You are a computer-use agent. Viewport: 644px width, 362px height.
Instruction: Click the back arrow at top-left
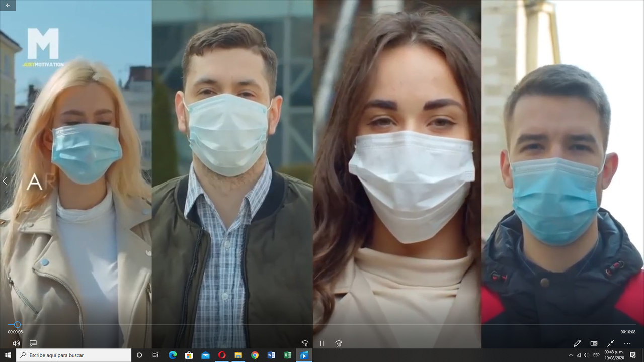[8, 5]
